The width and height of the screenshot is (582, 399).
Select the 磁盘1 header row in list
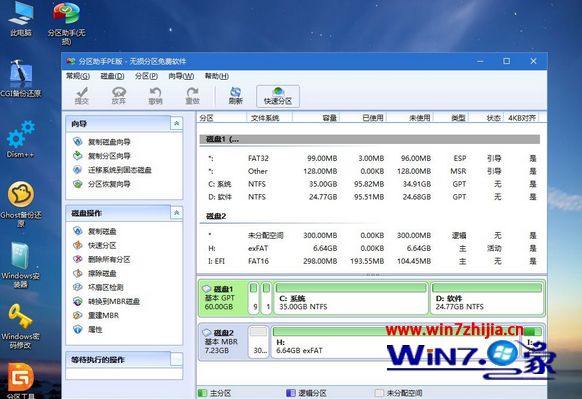coord(370,140)
